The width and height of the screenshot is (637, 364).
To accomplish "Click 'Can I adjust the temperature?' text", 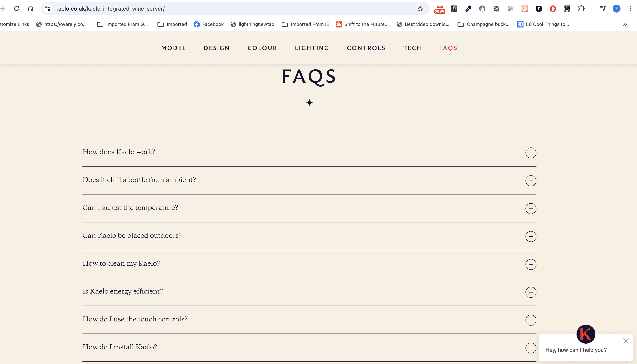I will click(130, 208).
